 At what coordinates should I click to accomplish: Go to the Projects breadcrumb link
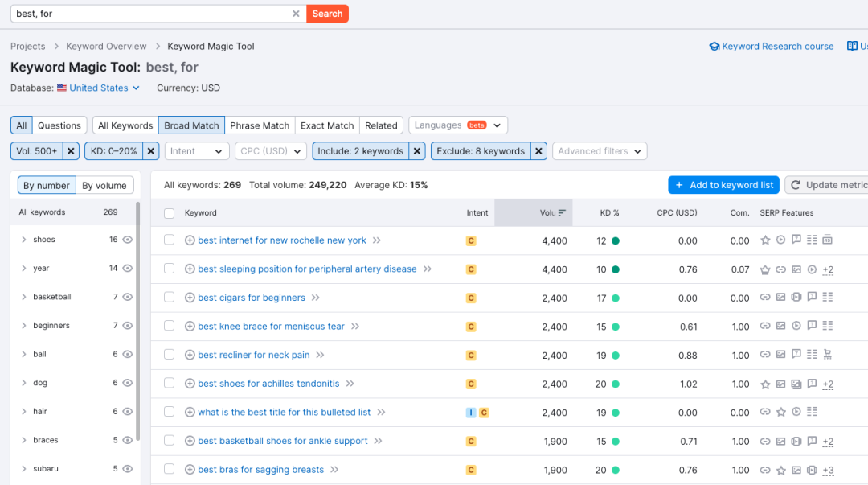27,47
